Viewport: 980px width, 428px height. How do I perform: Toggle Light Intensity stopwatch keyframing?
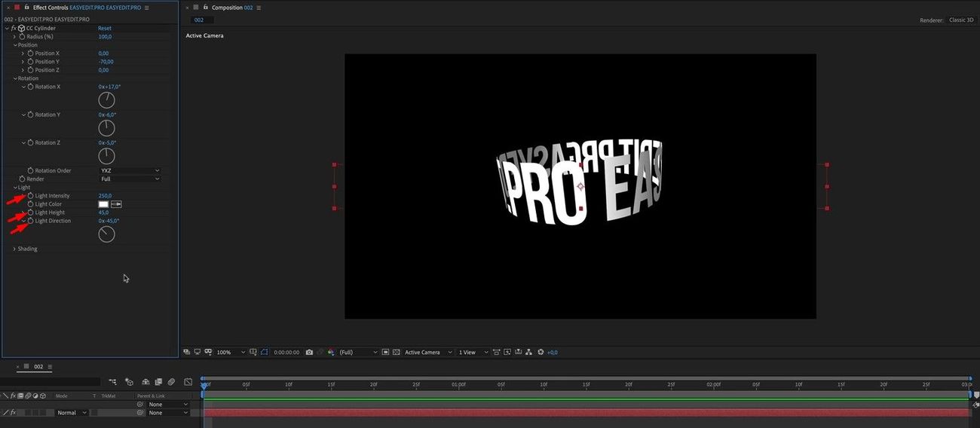[x=30, y=196]
